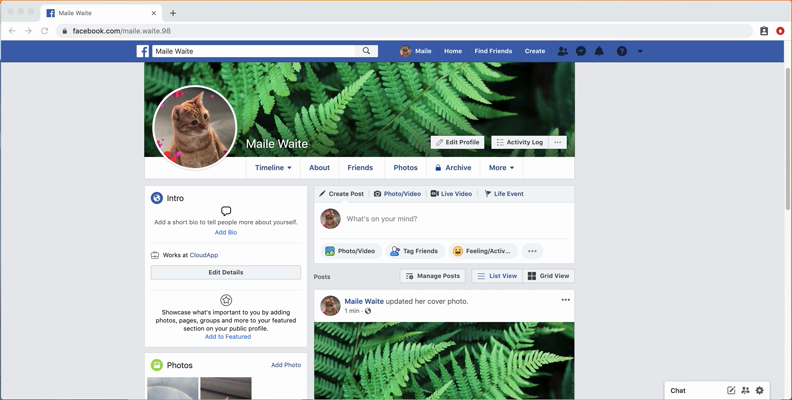Image resolution: width=792 pixels, height=400 pixels.
Task: Click the new message compose icon in Chat
Action: click(731, 390)
